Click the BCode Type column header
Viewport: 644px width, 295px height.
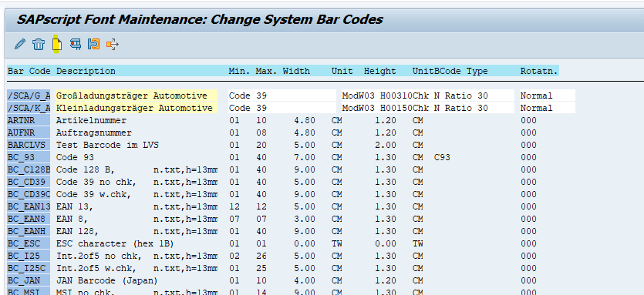point(461,71)
